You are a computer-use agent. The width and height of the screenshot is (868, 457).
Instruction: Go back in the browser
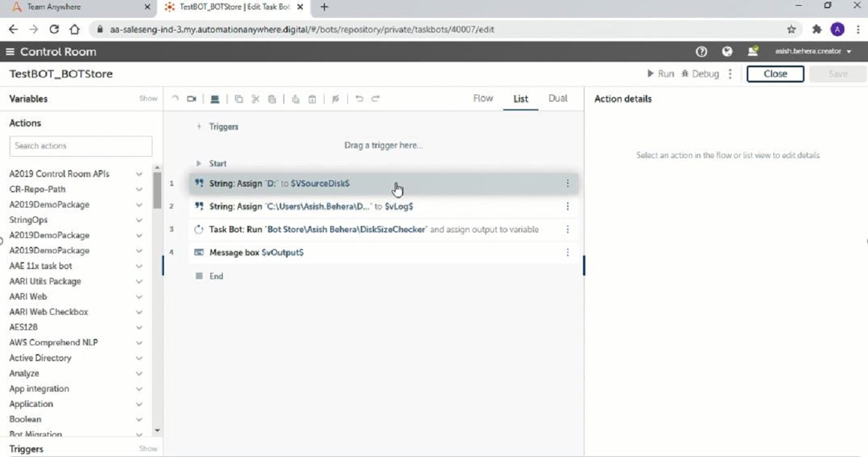click(x=13, y=29)
